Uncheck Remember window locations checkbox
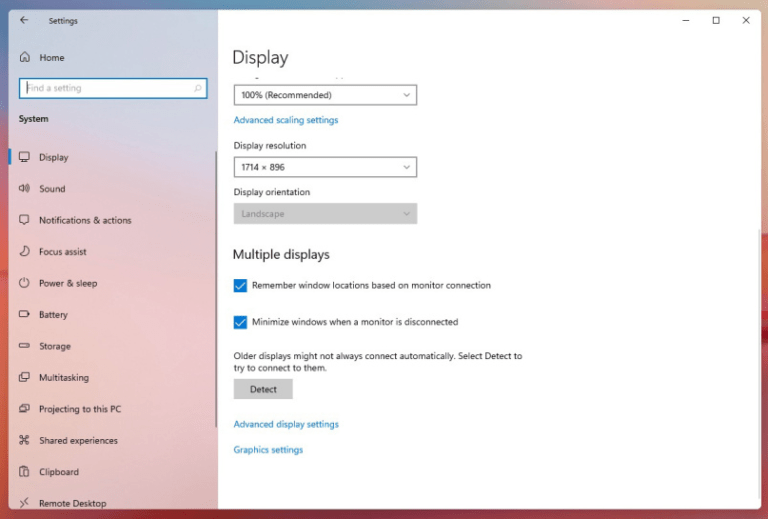Viewport: 768px width, 519px height. (x=240, y=285)
